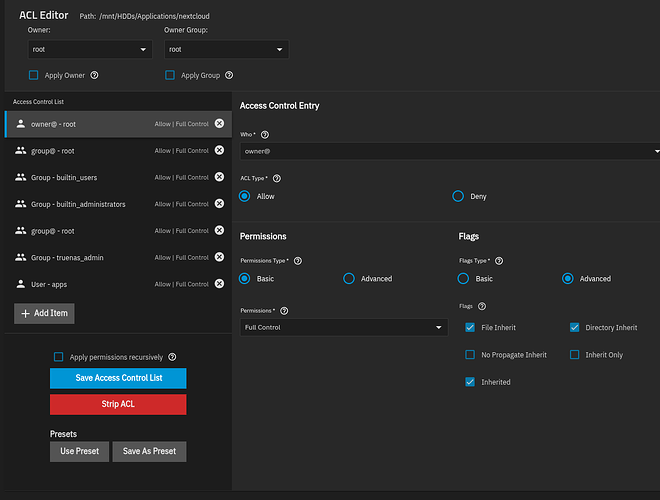Show help for Permissions Type

tap(298, 261)
